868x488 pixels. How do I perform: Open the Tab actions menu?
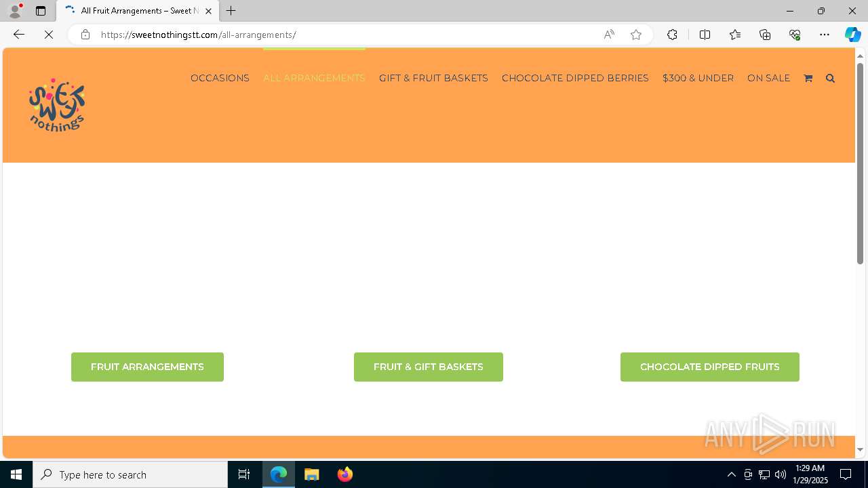[x=41, y=11]
